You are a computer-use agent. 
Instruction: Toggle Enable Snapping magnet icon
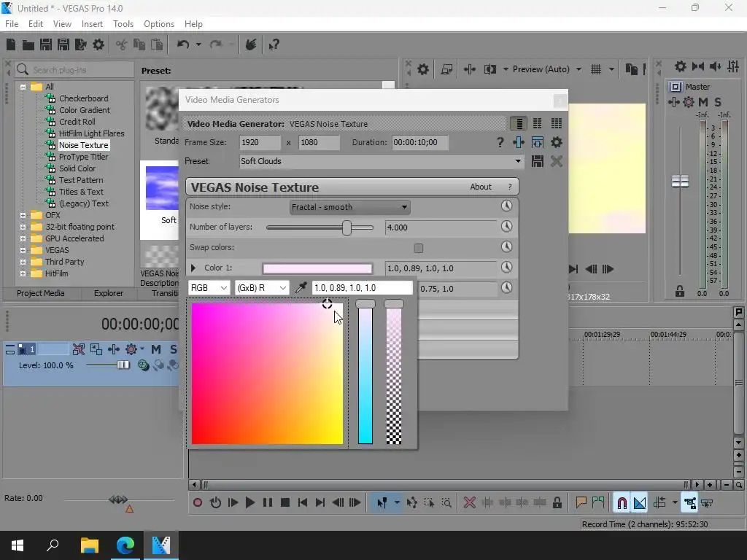[622, 502]
